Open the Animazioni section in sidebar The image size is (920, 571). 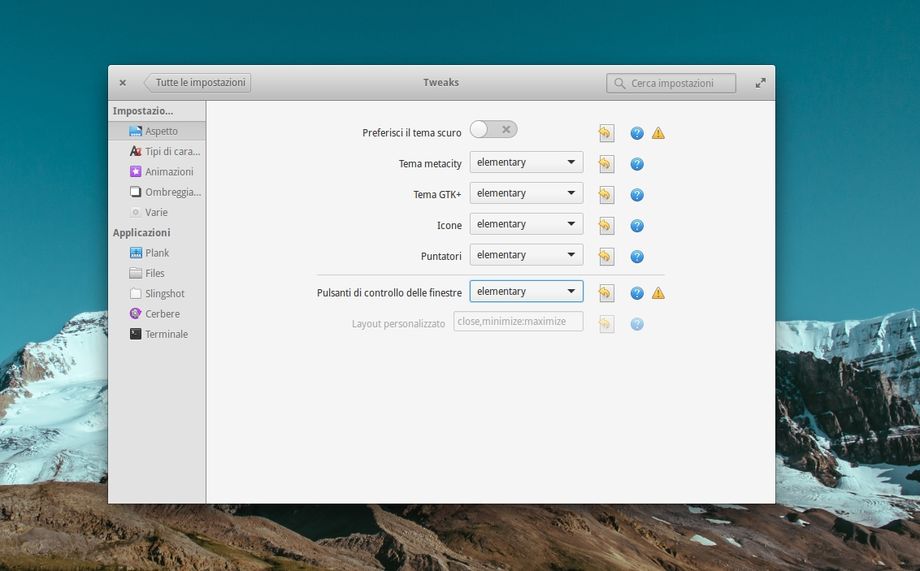pos(166,172)
